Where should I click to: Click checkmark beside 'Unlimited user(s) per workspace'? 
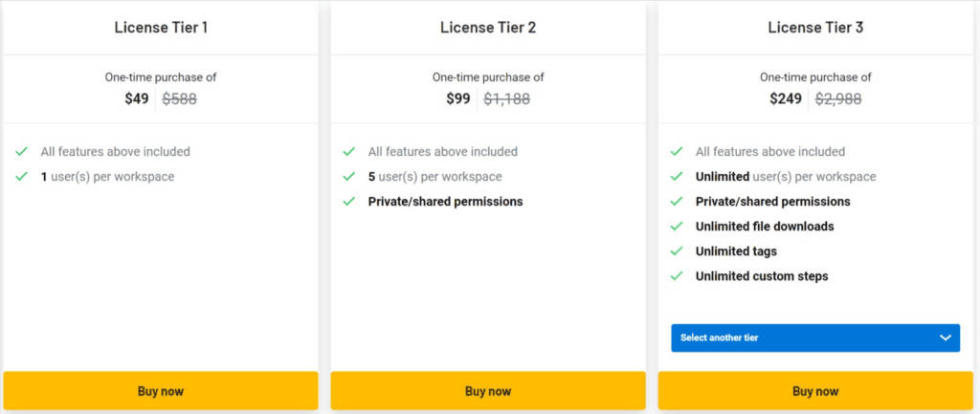[x=677, y=177]
